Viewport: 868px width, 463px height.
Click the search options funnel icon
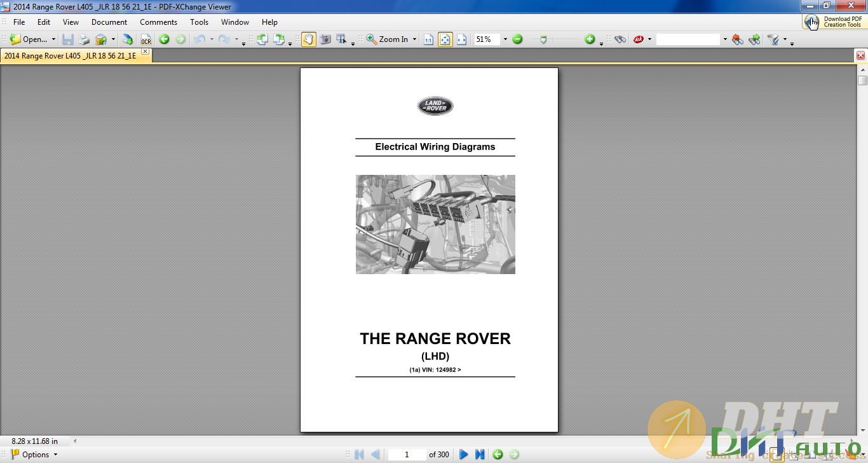pos(773,39)
